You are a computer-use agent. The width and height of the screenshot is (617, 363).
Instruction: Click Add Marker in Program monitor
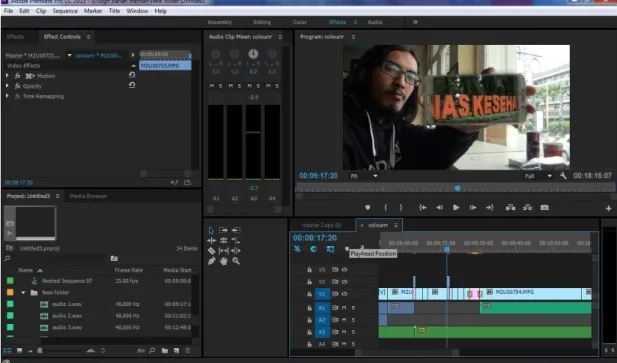coord(368,208)
